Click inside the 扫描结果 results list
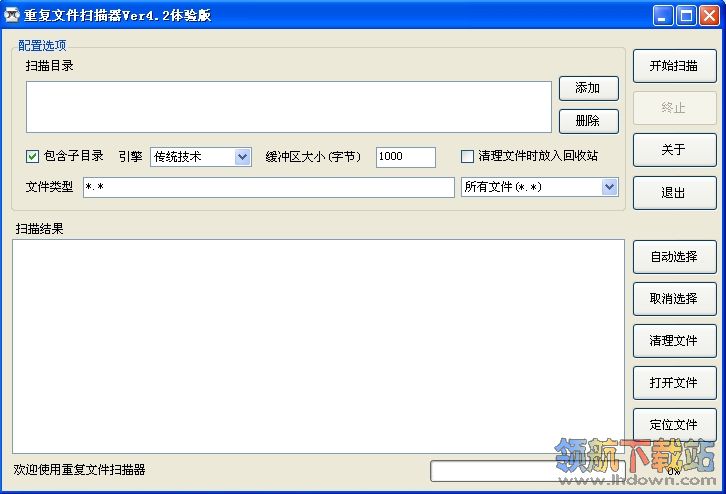This screenshot has height=494, width=726. [318, 346]
